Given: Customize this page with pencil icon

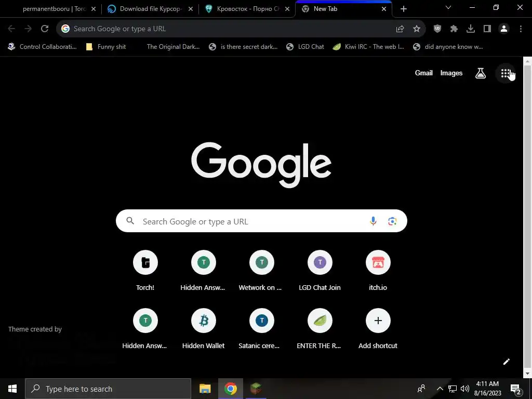Looking at the screenshot, I should coord(506,362).
